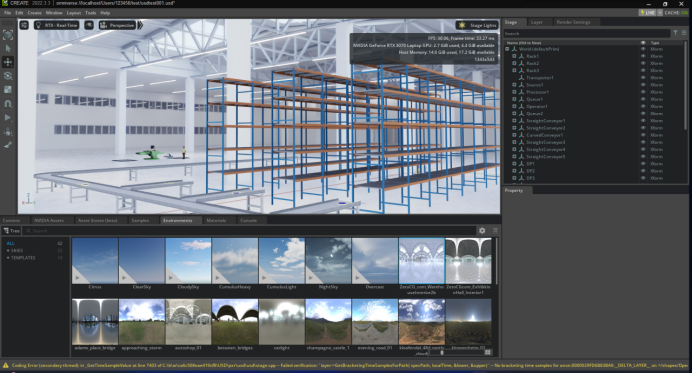This screenshot has width=693, height=374.
Task: Toggle visibility eye for Transporter1
Action: tap(643, 77)
